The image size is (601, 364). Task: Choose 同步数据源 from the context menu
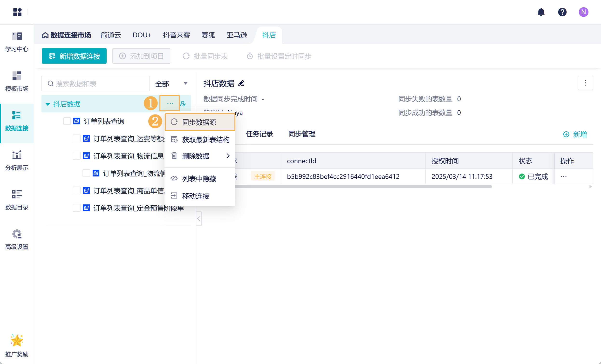tap(199, 122)
